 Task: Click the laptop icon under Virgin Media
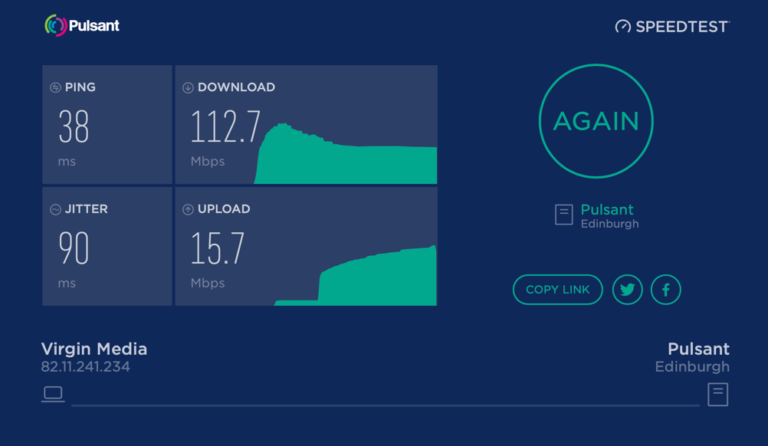[x=53, y=394]
